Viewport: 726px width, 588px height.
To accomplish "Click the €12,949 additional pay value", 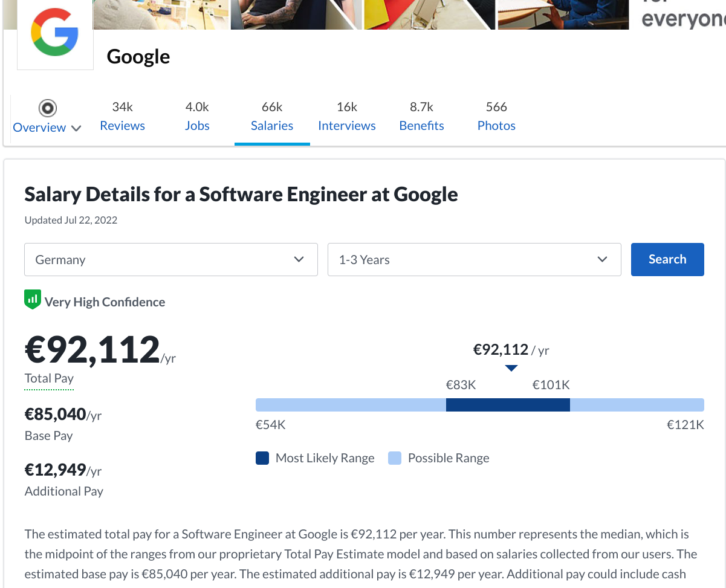I will (x=55, y=470).
